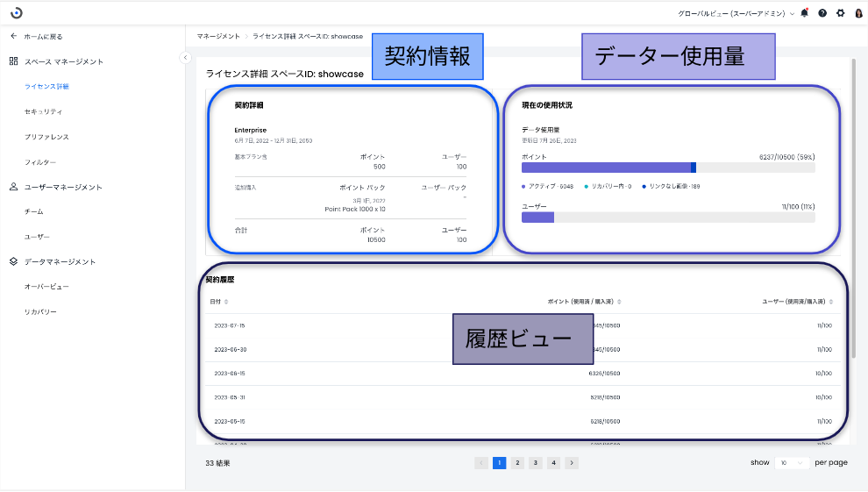868x492 pixels.
Task: Open ユーザー in sidebar
Action: coord(37,236)
